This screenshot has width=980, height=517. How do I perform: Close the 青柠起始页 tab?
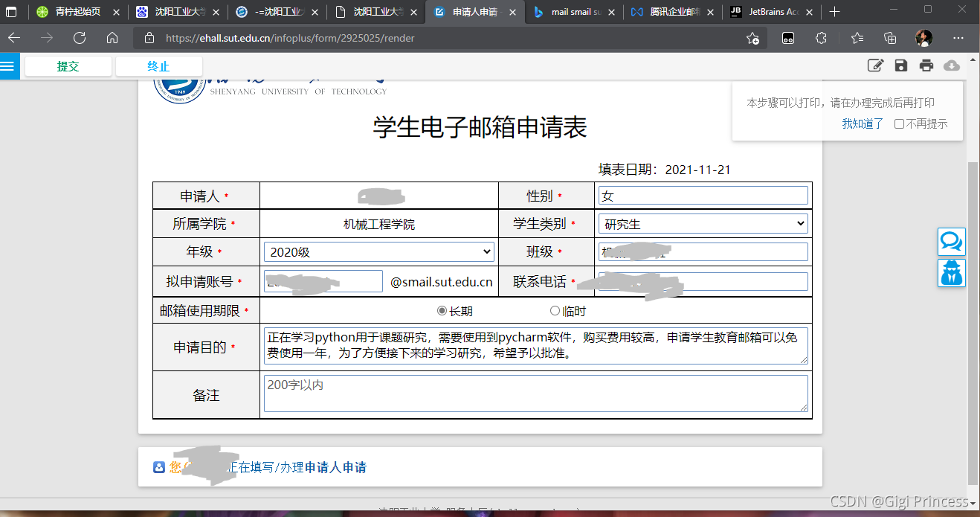coord(116,12)
